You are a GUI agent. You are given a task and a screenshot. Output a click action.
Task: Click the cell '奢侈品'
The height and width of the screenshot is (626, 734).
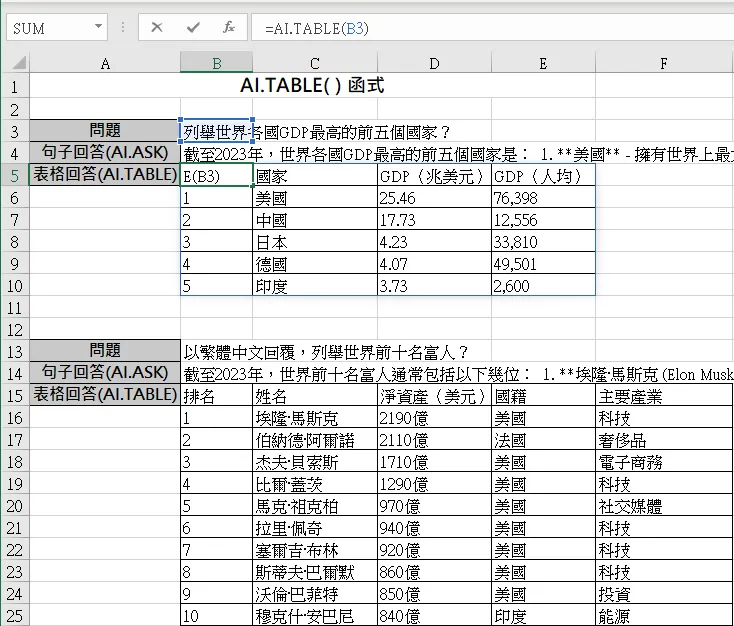664,440
